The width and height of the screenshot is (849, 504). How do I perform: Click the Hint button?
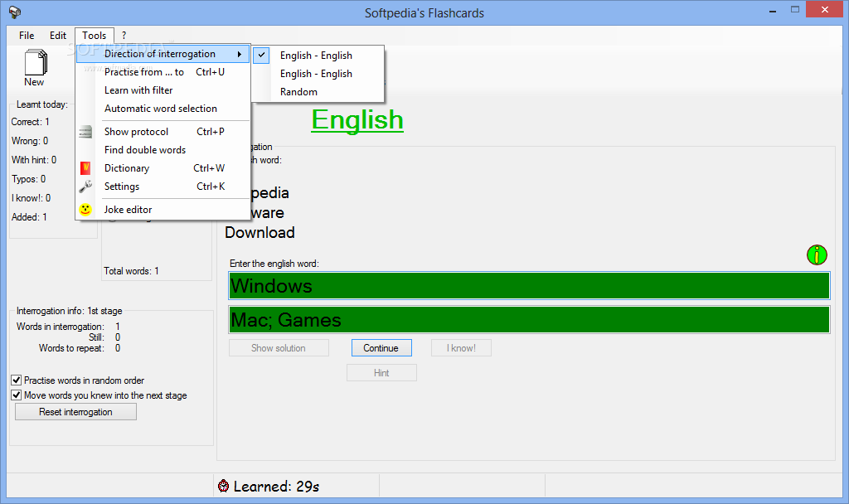381,372
